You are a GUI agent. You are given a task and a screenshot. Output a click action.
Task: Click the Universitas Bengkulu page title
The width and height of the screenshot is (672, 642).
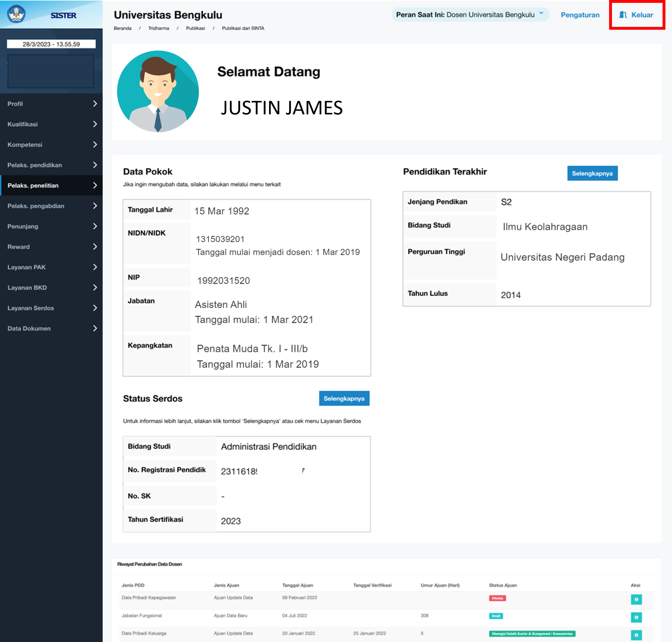tap(168, 15)
